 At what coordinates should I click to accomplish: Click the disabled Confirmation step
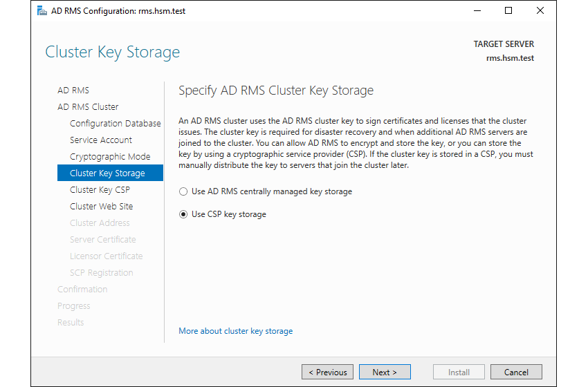click(82, 290)
